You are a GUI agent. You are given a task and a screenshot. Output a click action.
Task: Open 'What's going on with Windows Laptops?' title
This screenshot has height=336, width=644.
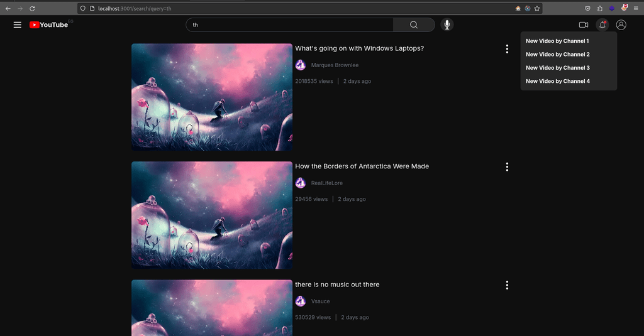click(x=359, y=48)
